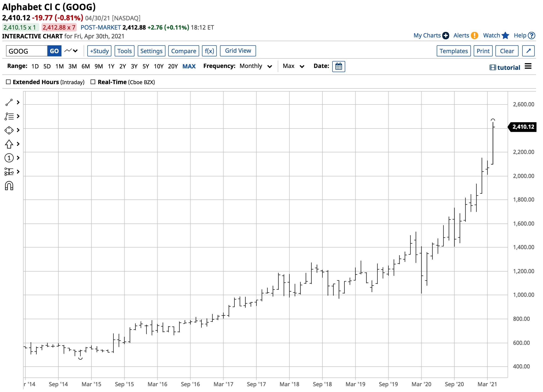Image resolution: width=543 pixels, height=392 pixels.
Task: Expand the line tool submenu chevron
Action: [18, 103]
